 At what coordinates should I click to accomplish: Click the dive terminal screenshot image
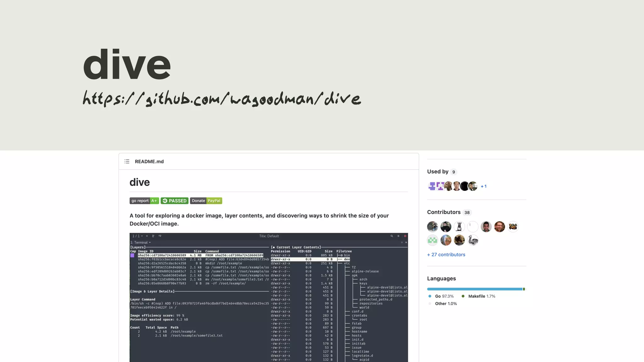pyautogui.click(x=269, y=297)
